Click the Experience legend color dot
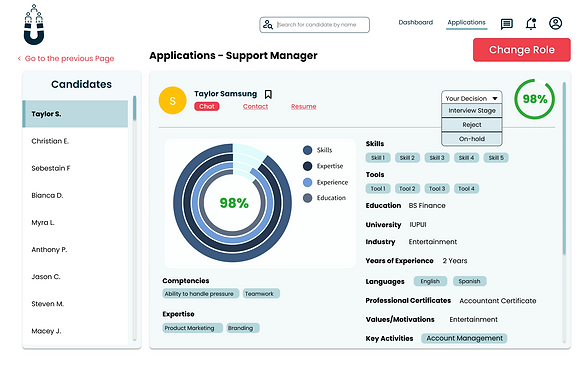 coord(308,182)
